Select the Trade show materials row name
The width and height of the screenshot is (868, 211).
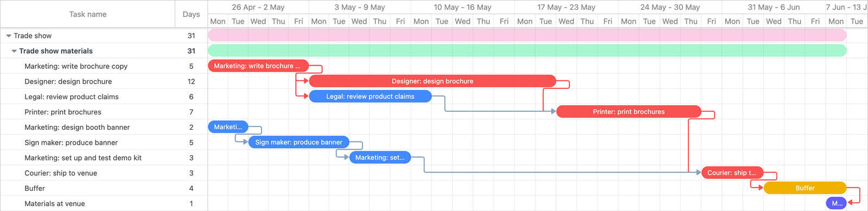click(56, 51)
